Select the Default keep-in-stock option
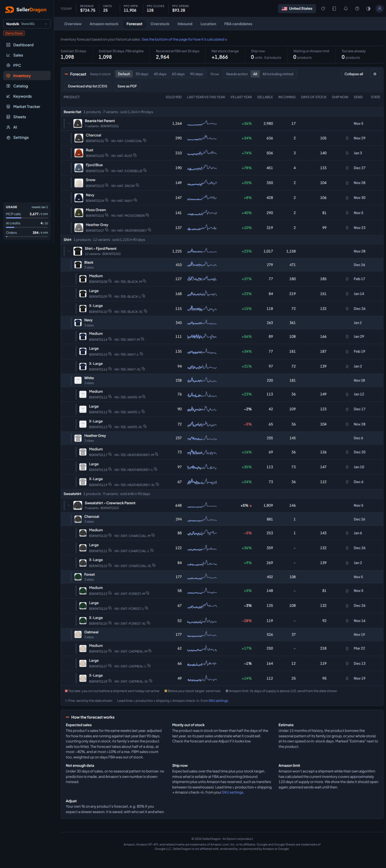 coord(124,74)
